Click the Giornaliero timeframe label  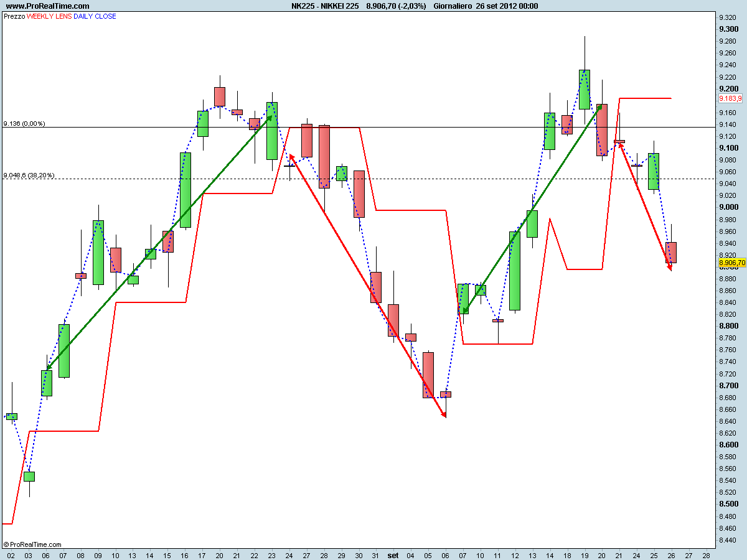(x=452, y=6)
